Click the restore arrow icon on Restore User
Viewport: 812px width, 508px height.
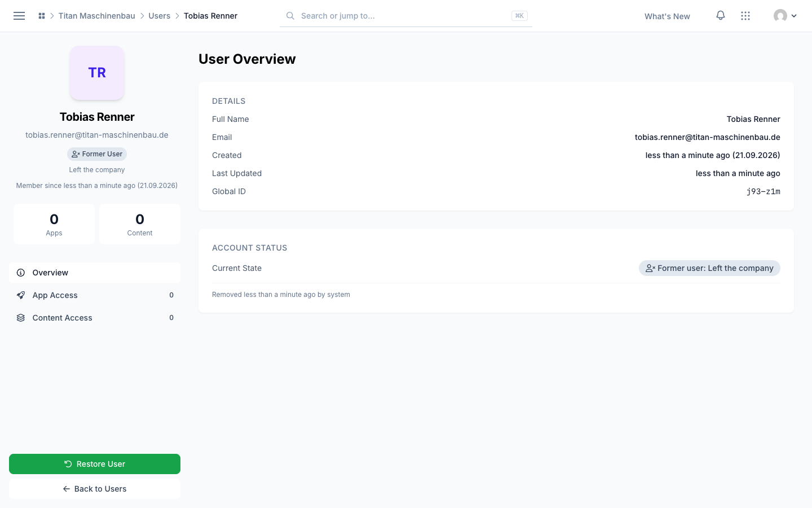68,464
